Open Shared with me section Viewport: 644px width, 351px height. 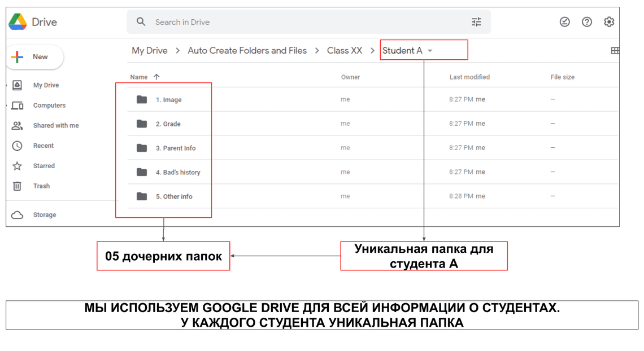(x=55, y=125)
